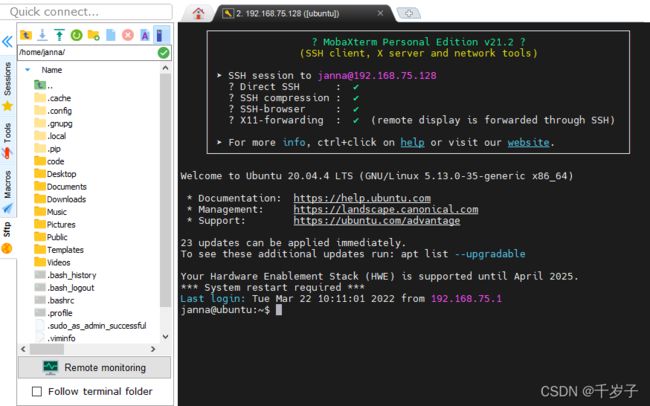Click the red delete icon
650x406 pixels.
[128, 35]
